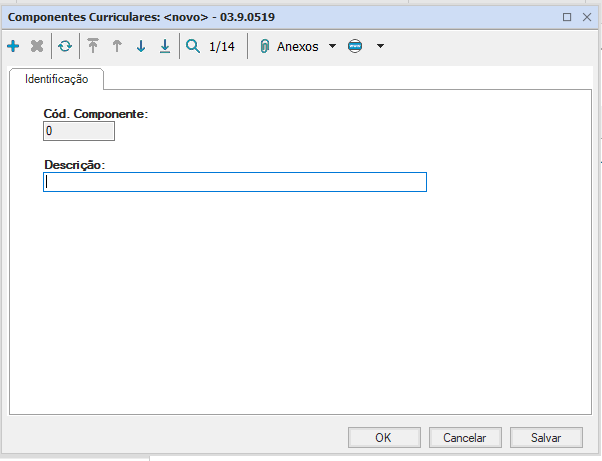Viewport: 602px width, 461px height.
Task: Click the round blue process icon
Action: click(x=355, y=46)
